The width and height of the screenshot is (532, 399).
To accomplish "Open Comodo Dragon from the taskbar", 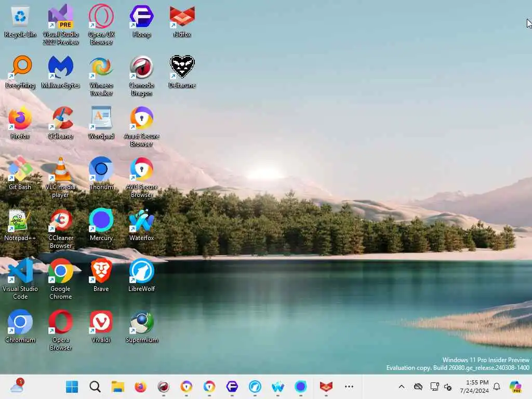I will [164, 387].
